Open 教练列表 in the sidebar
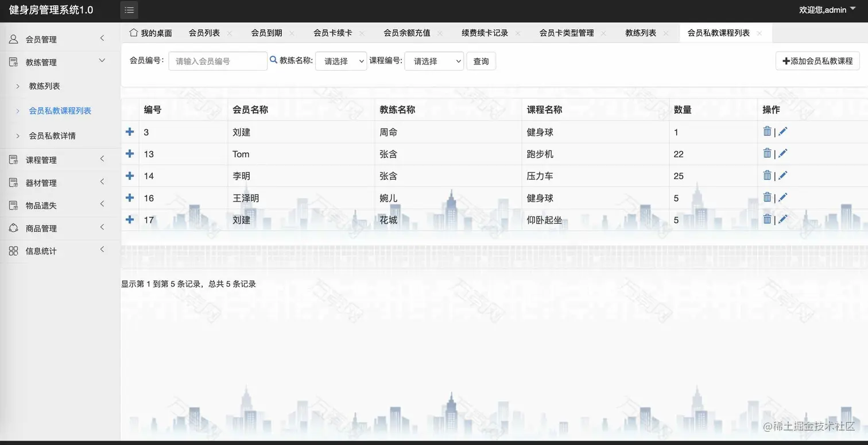Viewport: 868px width, 445px height. (45, 86)
